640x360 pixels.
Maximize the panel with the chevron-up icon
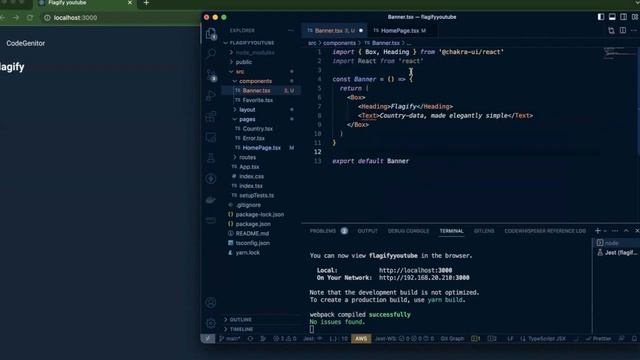click(626, 231)
